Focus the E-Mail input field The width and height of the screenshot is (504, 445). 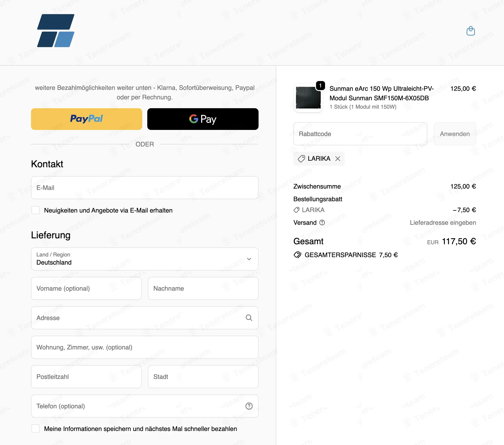pyautogui.click(x=145, y=188)
